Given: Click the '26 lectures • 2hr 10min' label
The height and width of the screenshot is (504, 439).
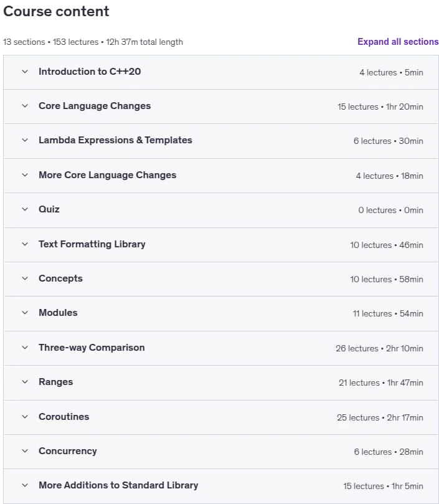Looking at the screenshot, I should click(x=379, y=348).
